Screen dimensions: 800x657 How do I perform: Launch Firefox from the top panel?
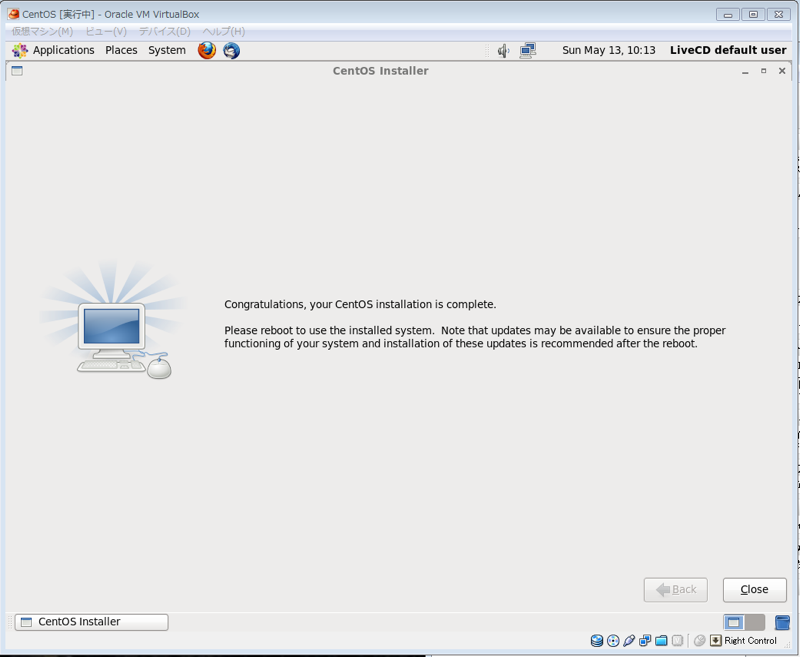coord(207,50)
